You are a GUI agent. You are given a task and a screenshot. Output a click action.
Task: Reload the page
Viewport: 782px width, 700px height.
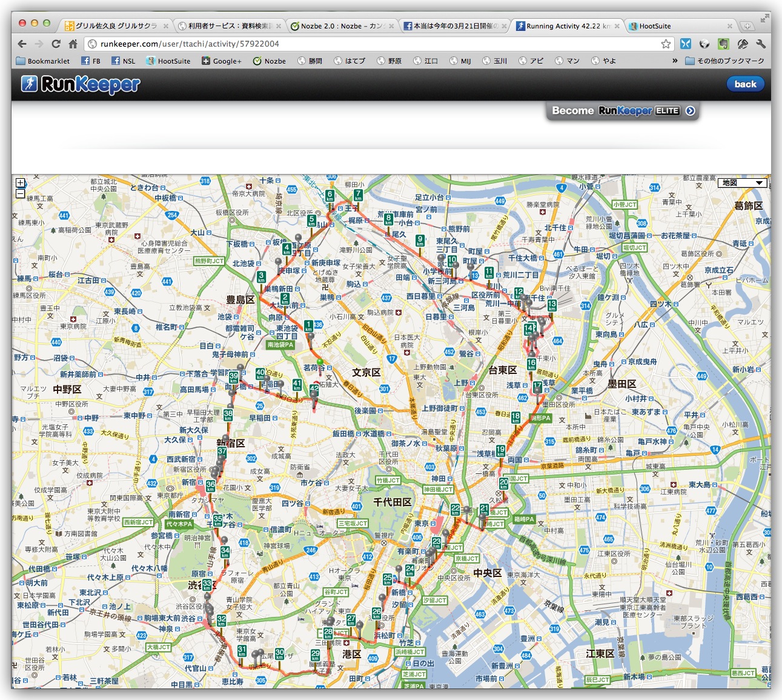56,44
